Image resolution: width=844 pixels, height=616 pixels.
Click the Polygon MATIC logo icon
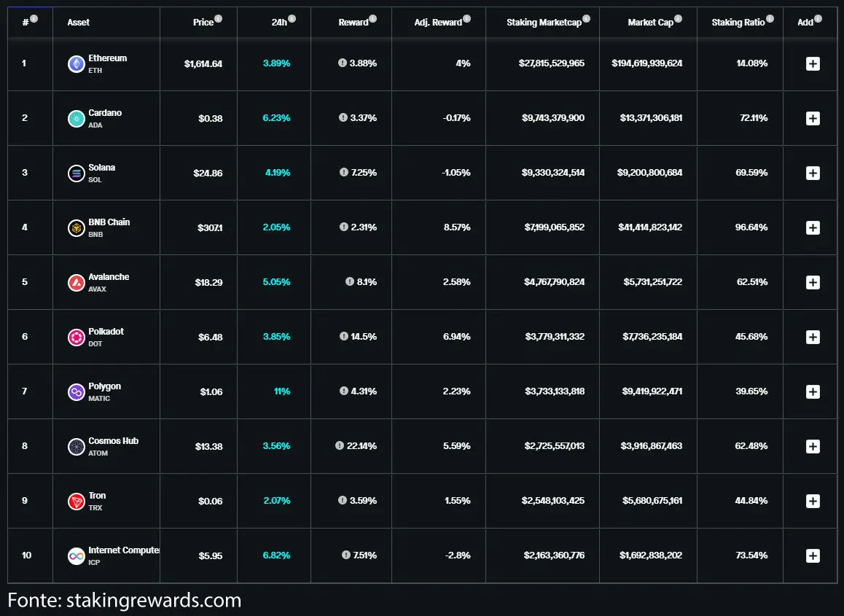pyautogui.click(x=77, y=392)
